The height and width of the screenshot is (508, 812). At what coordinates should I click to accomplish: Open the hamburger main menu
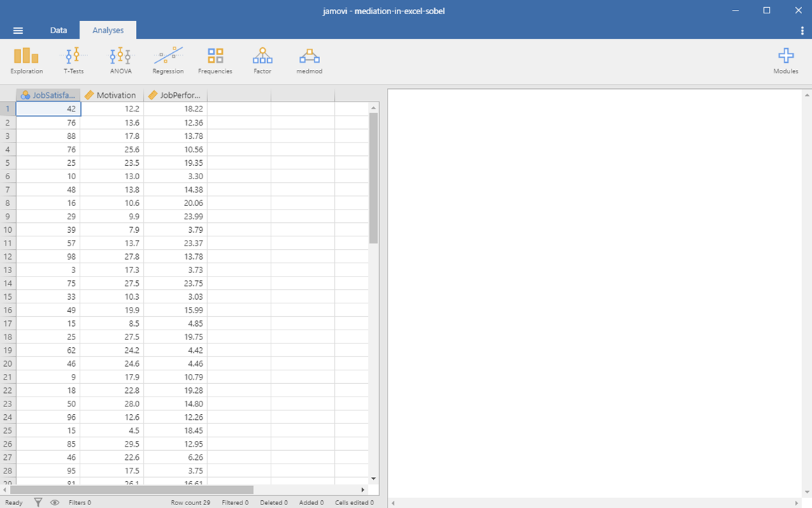click(x=18, y=30)
